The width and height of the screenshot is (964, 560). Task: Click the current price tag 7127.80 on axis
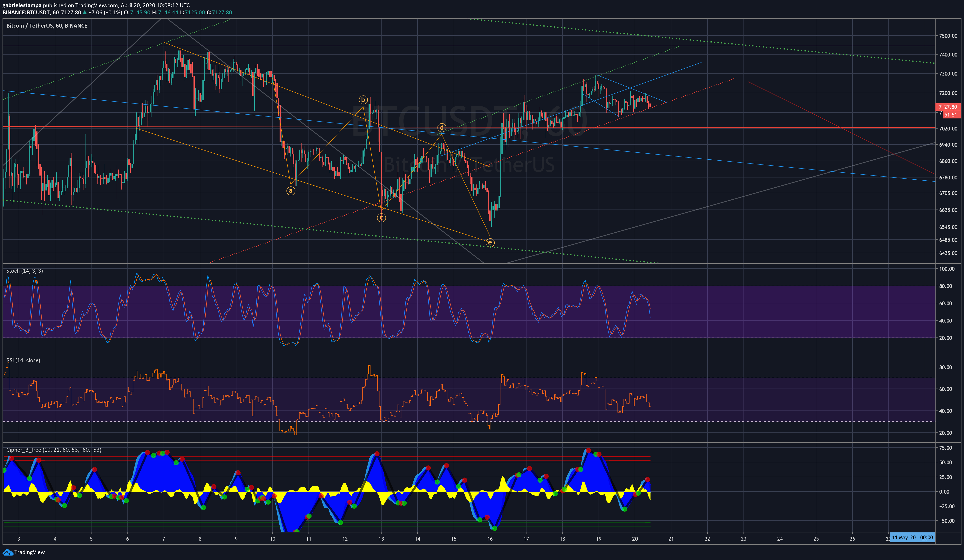point(947,107)
